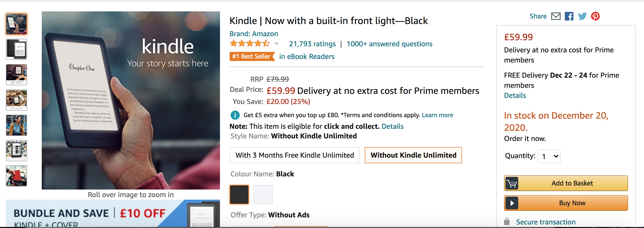The height and width of the screenshot is (228, 644).
Task: Select Without Kindle Unlimited style option
Action: 413,155
